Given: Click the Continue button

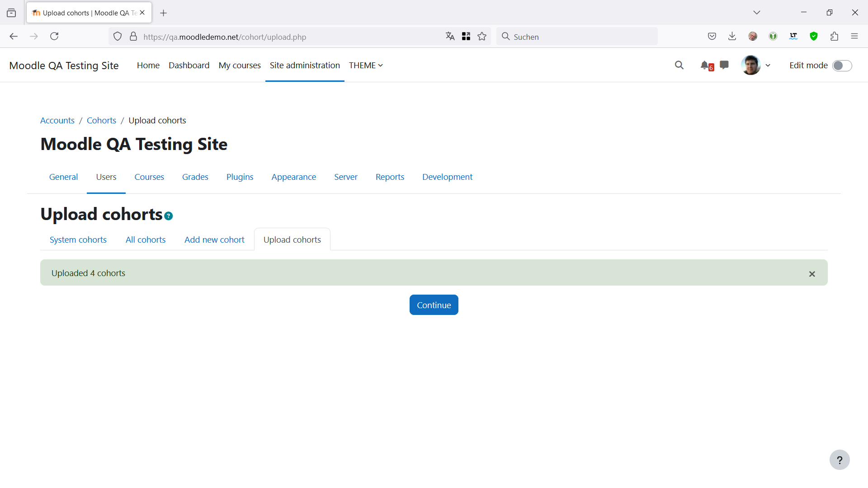Looking at the screenshot, I should coord(434,305).
